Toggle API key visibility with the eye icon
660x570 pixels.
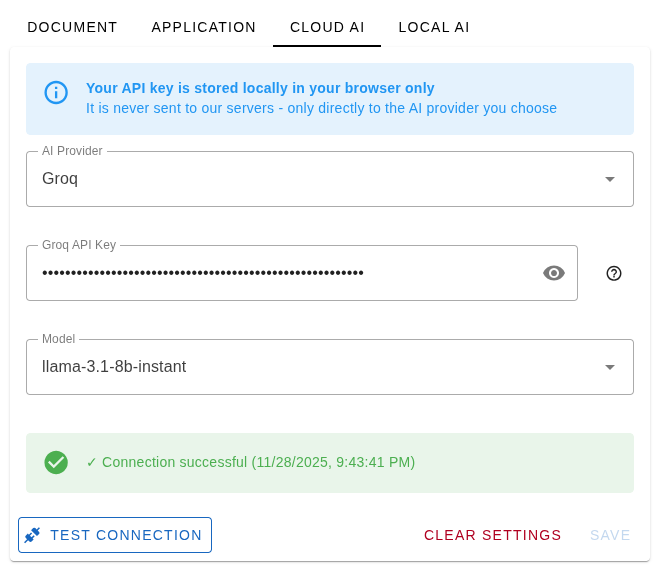[554, 273]
